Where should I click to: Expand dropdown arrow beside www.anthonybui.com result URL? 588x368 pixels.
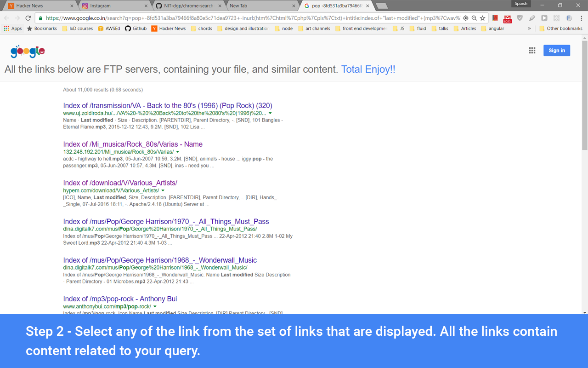point(155,306)
